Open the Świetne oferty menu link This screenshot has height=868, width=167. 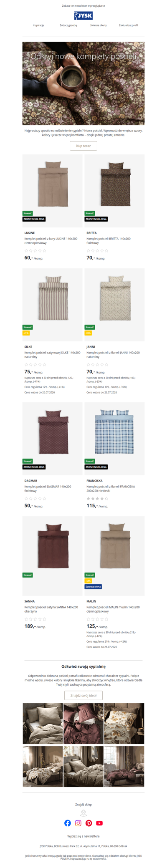[x=99, y=25]
